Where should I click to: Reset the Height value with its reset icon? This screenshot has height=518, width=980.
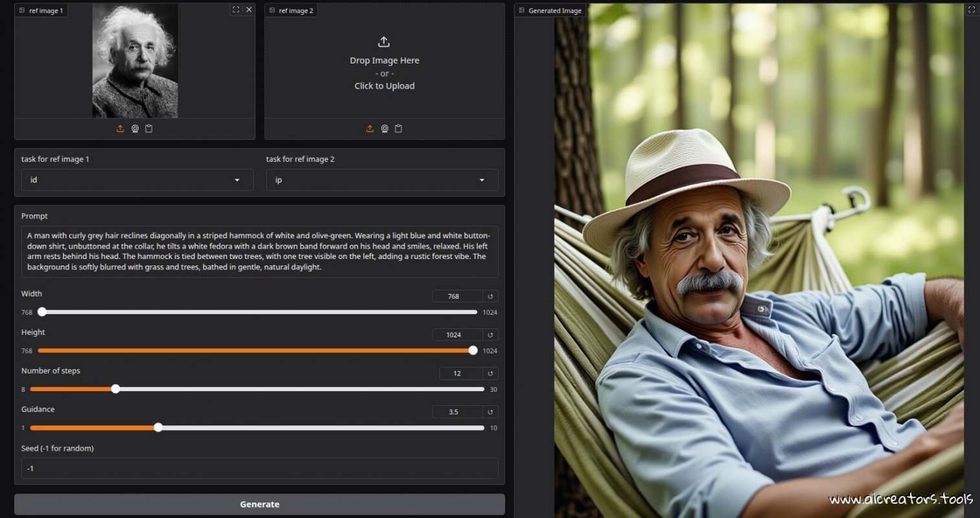(490, 334)
